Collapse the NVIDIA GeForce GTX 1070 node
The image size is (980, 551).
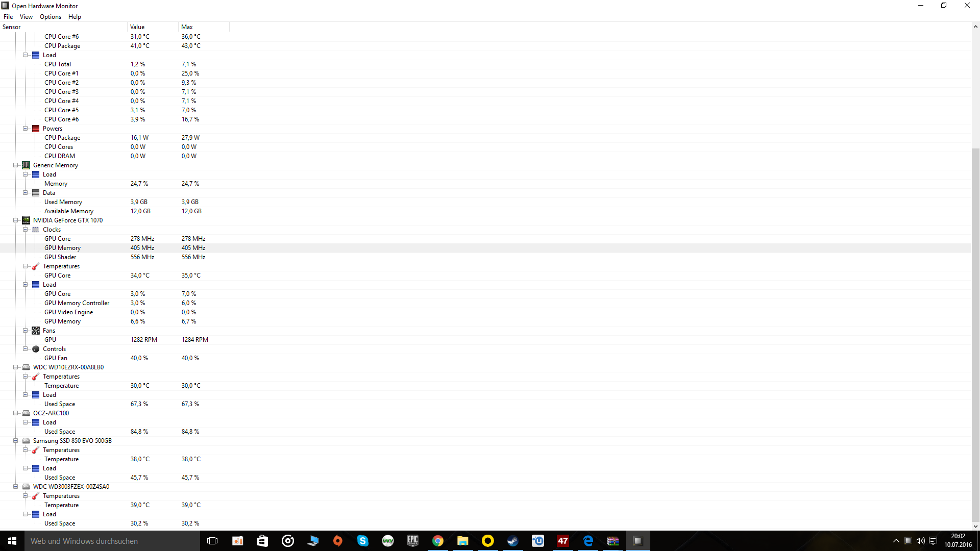(x=16, y=220)
